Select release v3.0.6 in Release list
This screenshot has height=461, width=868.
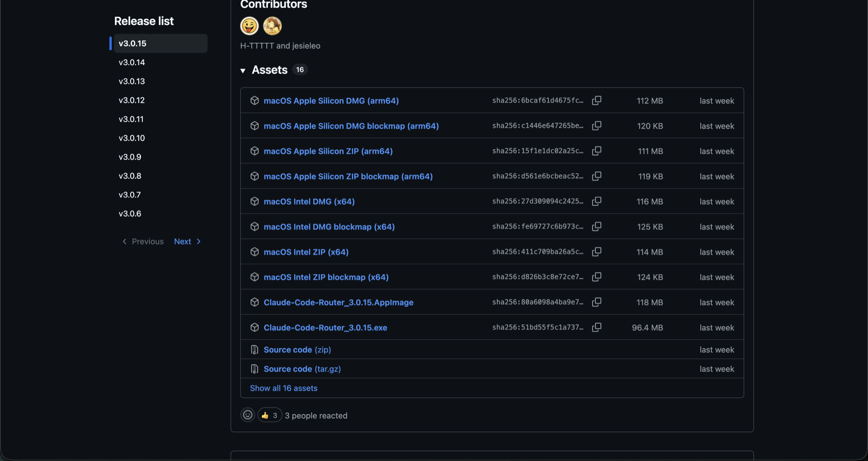pyautogui.click(x=130, y=213)
